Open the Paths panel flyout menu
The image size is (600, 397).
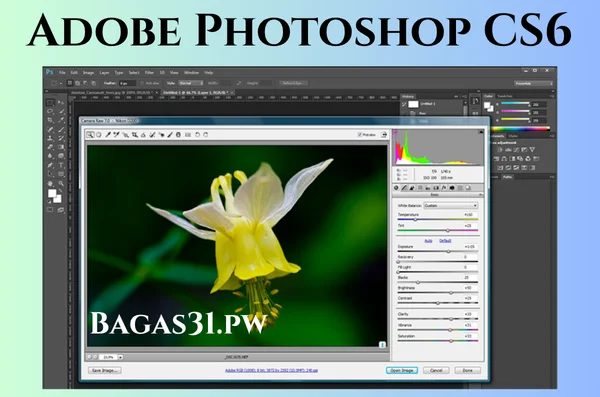pos(551,177)
